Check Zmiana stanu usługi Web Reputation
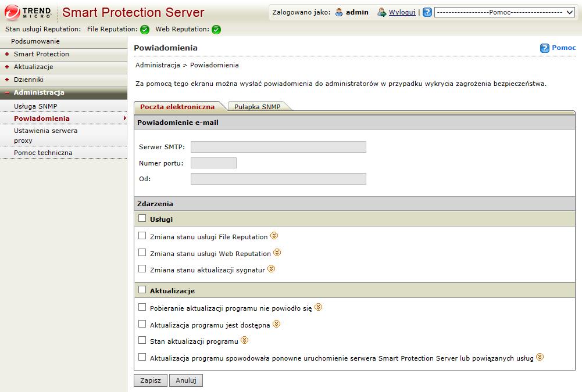Screen dimensions: 582x392 [x=142, y=252]
